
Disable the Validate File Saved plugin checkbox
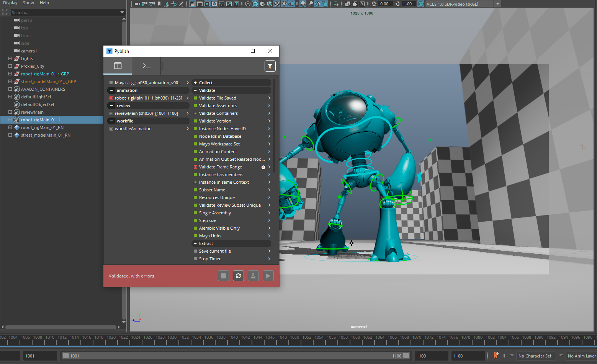coord(196,98)
